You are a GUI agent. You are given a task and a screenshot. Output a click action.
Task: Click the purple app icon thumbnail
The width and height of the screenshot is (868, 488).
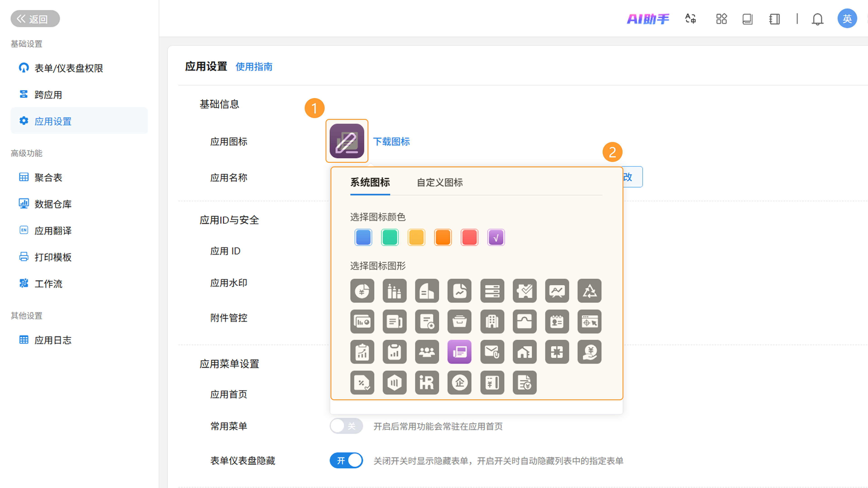click(x=347, y=141)
